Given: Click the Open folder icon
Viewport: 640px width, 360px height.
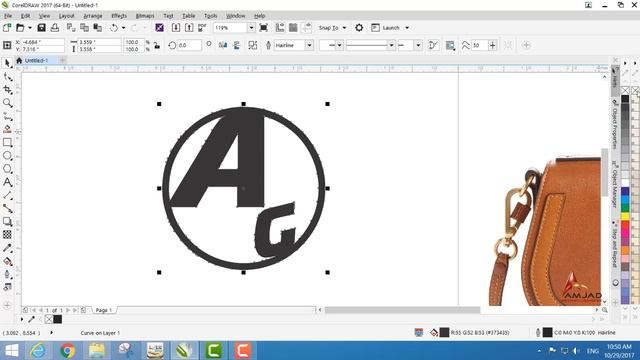Looking at the screenshot, I should pos(20,28).
